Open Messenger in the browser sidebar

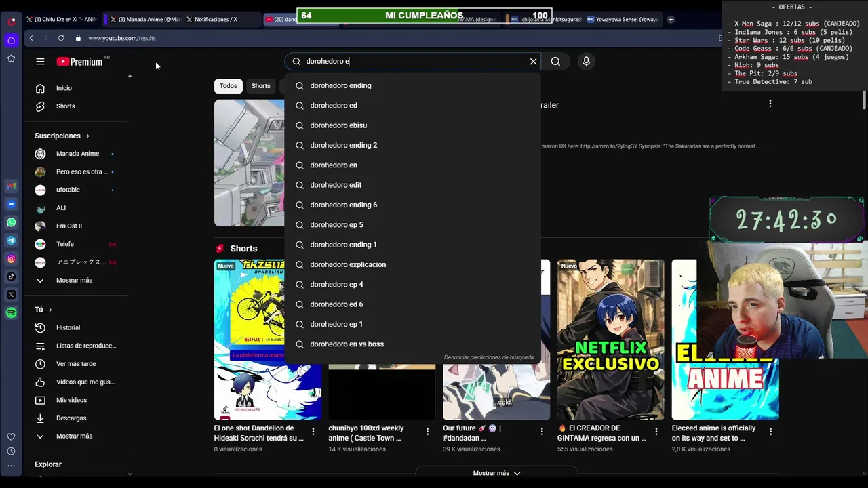click(x=12, y=204)
